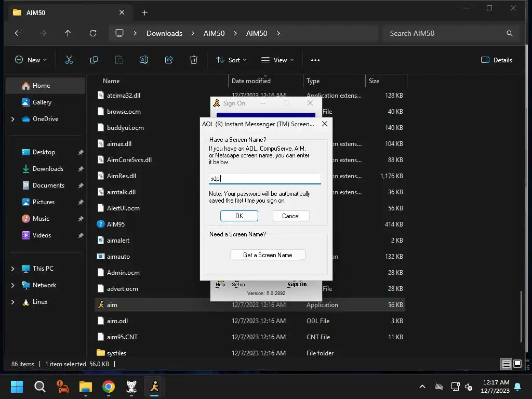532x399 pixels.
Task: Open Chrome from the taskbar
Action: (109, 387)
